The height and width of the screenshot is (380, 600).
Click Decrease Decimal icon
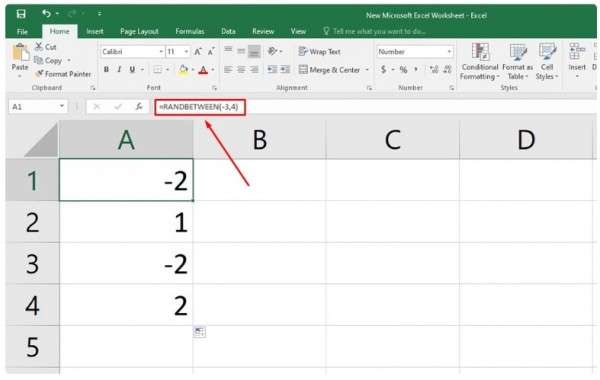(x=447, y=70)
